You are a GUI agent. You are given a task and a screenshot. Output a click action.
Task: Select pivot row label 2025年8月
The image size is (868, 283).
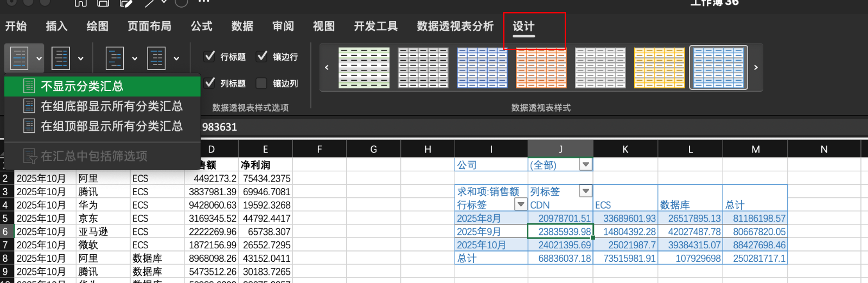coord(492,218)
